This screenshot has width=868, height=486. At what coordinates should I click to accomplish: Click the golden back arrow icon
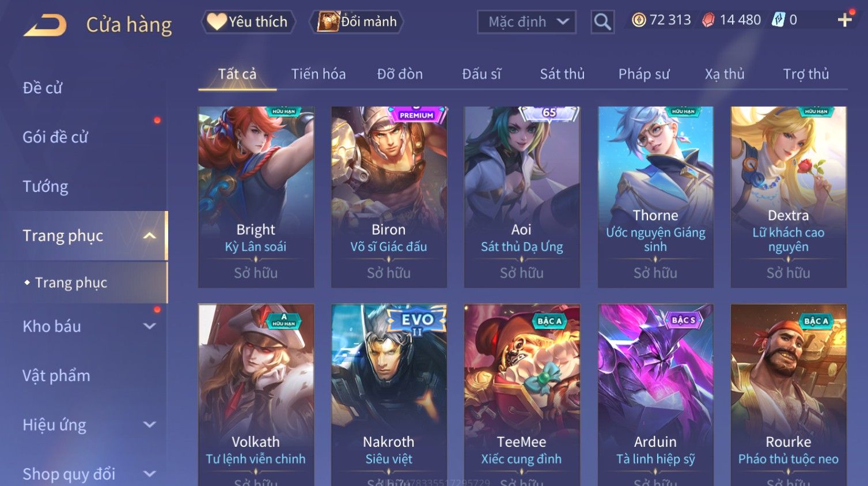(x=45, y=25)
